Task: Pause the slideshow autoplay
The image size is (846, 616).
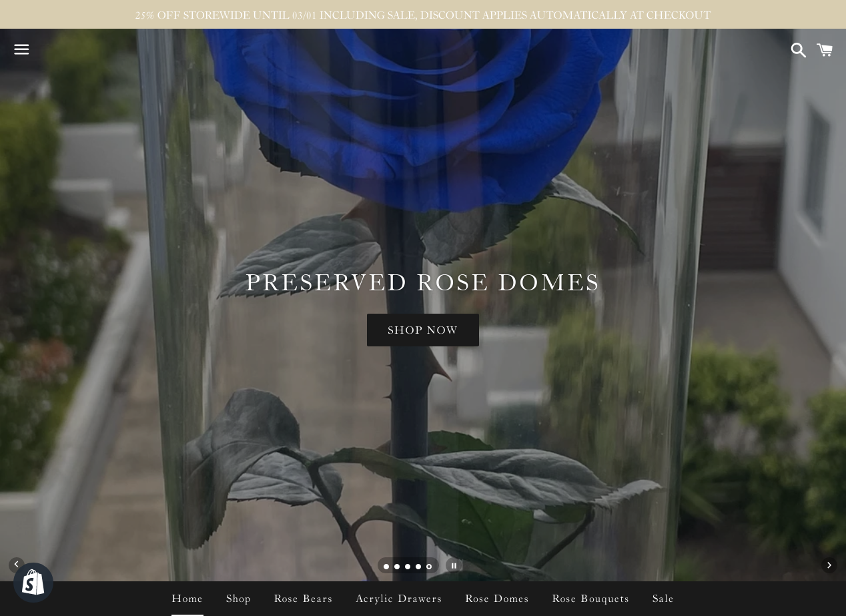Action: pyautogui.click(x=454, y=566)
